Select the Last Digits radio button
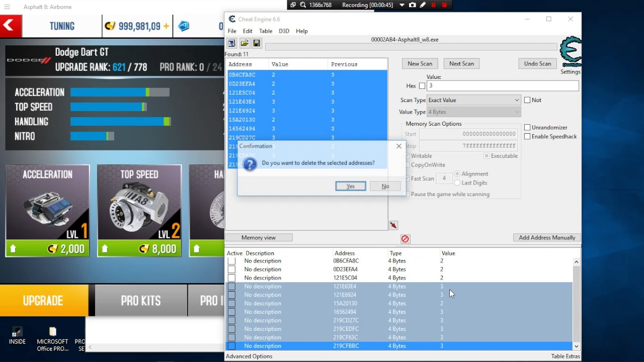Viewport: 644px width, 362px height. tap(457, 183)
